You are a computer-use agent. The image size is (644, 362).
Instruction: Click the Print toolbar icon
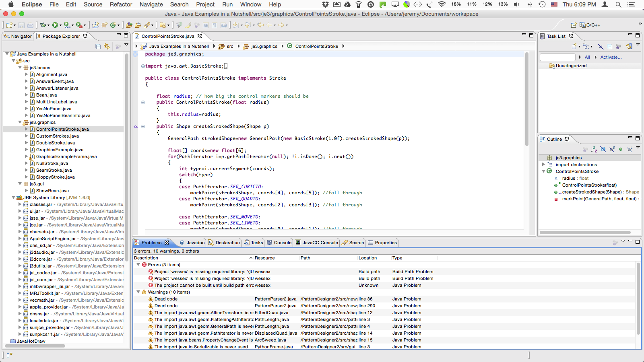coord(30,25)
